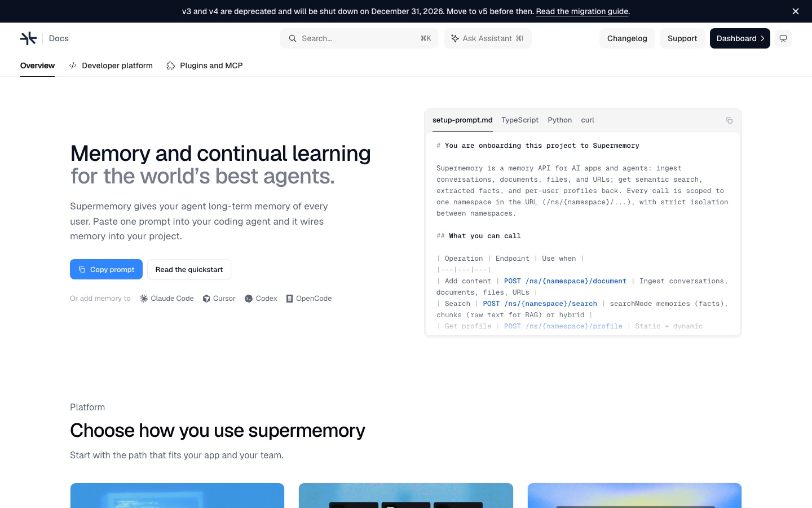Switch to the Developer platform tab
This screenshot has width=812, height=508.
point(111,65)
